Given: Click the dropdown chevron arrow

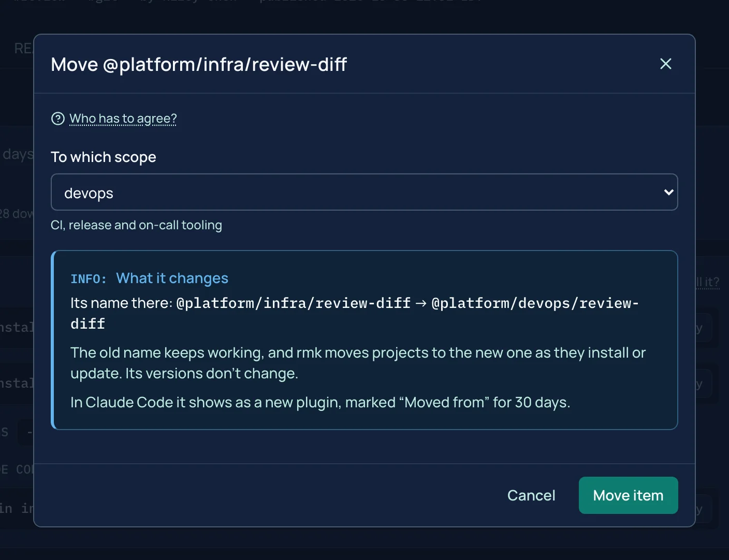Looking at the screenshot, I should [668, 192].
